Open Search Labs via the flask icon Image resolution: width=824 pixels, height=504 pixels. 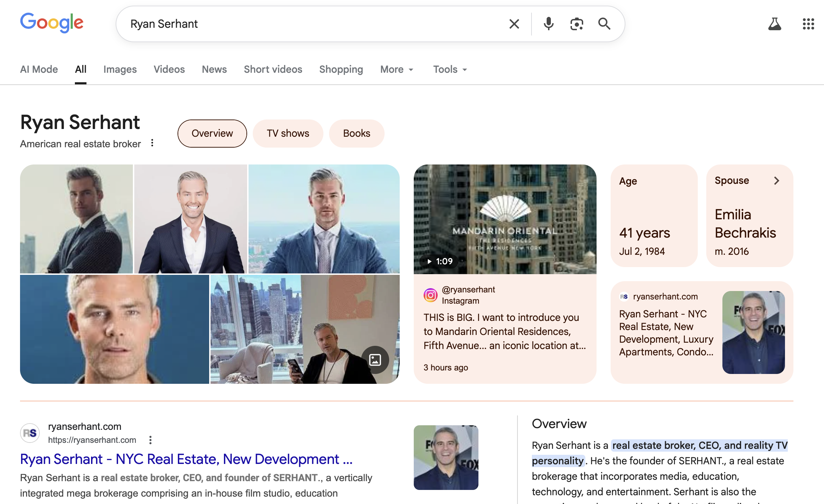coord(775,24)
